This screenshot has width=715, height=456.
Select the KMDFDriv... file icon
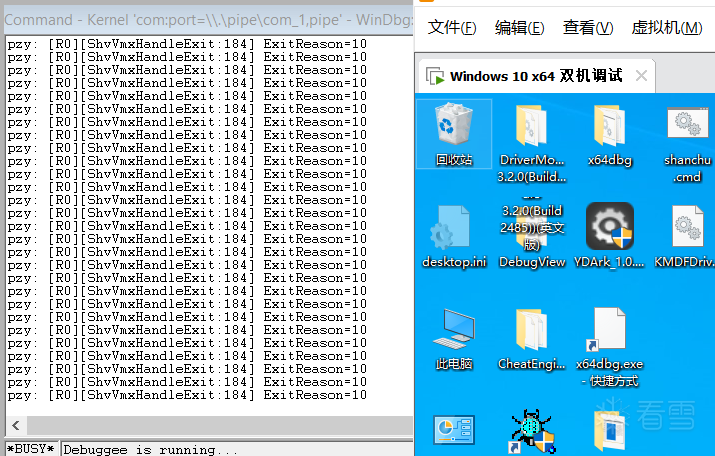[x=686, y=236]
